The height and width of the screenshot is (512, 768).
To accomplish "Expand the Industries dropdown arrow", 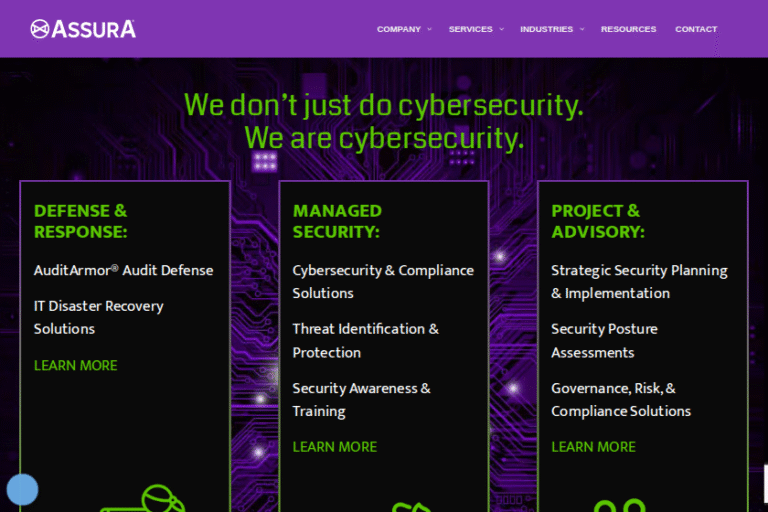I will coord(582,30).
